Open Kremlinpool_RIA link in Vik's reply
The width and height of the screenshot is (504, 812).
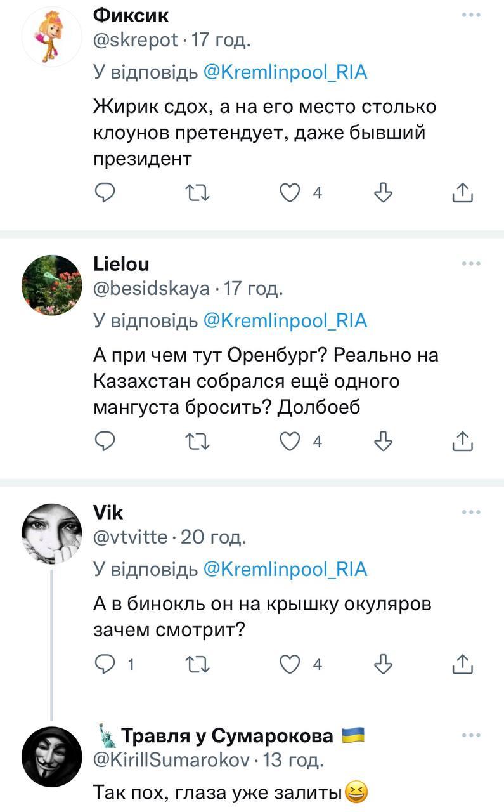[285, 569]
